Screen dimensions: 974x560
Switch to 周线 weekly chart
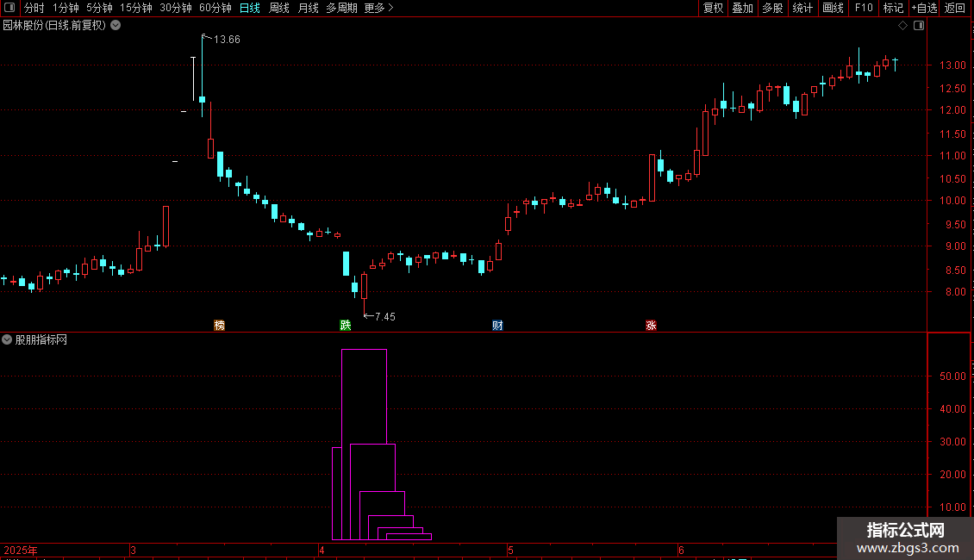click(x=279, y=8)
